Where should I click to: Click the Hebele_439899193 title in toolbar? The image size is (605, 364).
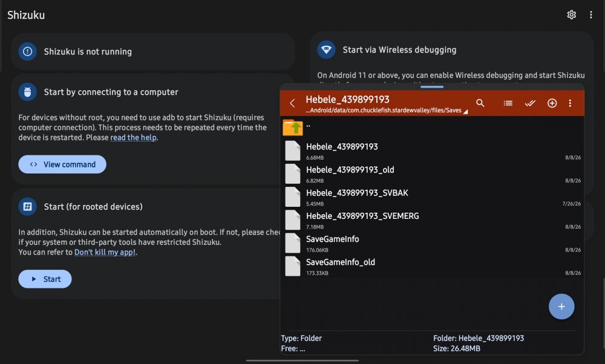[347, 100]
